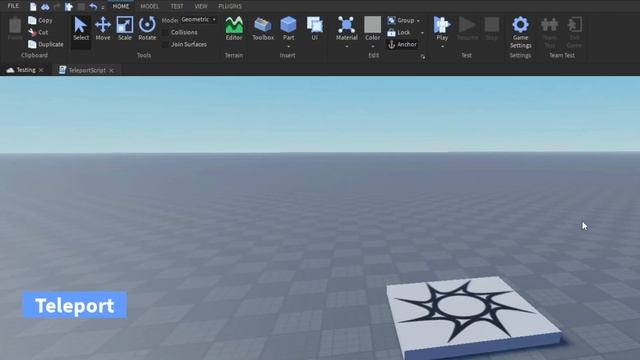Viewport: 640px width, 360px height.
Task: Open the UI insert tool
Action: (315, 29)
